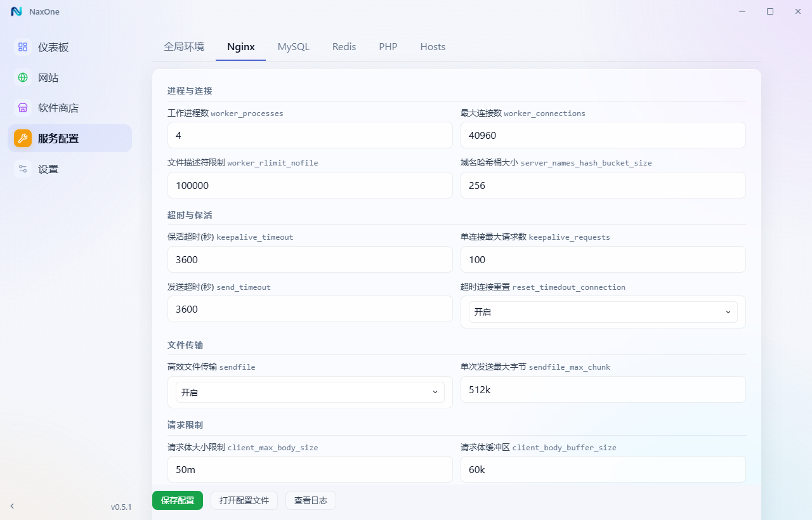Go to the PHP tab
Viewport: 812px width, 520px height.
click(x=388, y=47)
